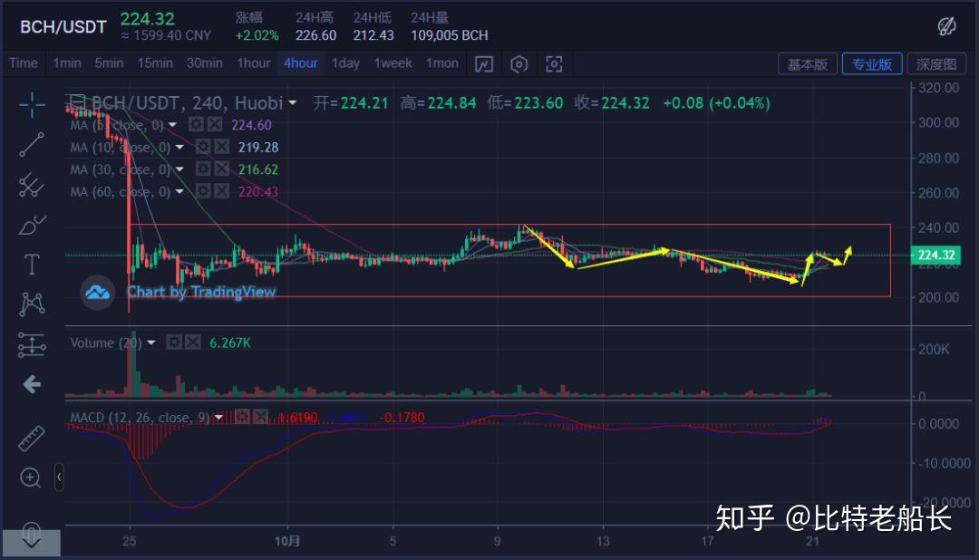Select the long position forecasting tool
The height and width of the screenshot is (560, 979).
point(31,344)
